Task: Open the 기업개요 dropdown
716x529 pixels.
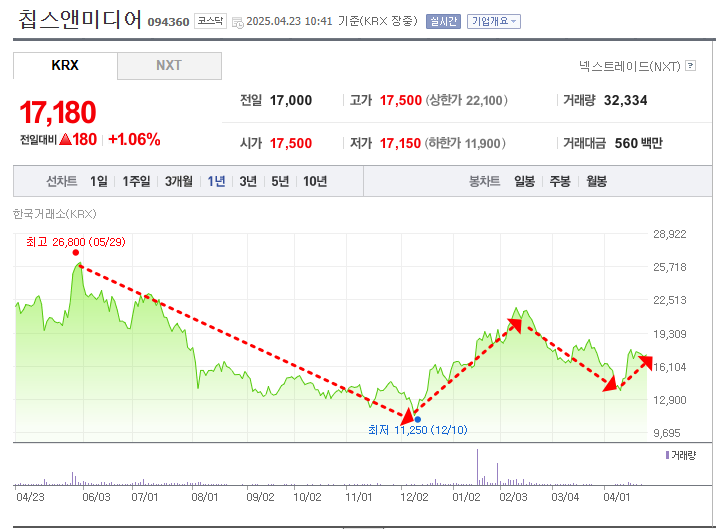Action: [494, 21]
